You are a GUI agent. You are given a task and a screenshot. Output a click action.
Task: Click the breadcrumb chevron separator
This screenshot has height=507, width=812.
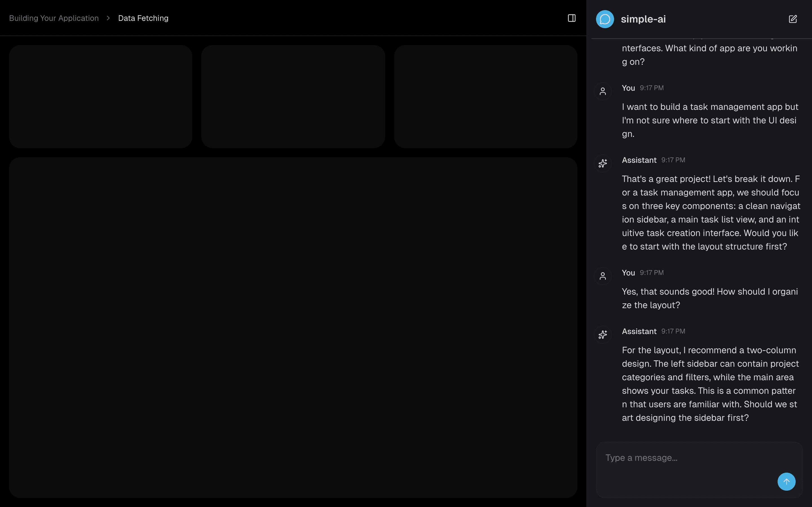pyautogui.click(x=108, y=18)
